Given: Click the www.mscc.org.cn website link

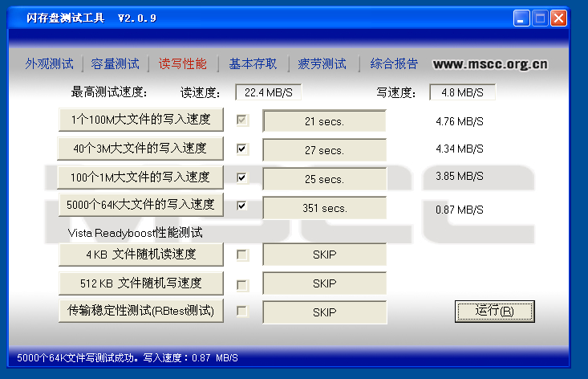Looking at the screenshot, I should coord(490,64).
